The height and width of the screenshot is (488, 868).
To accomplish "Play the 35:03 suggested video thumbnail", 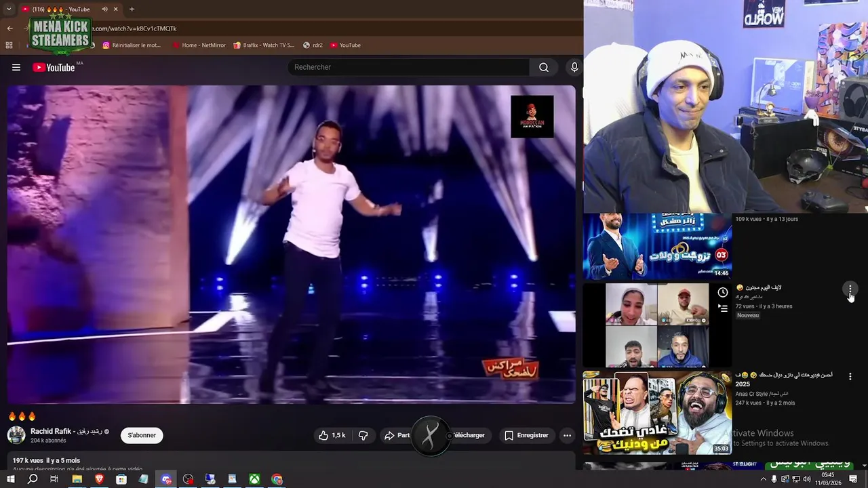I will tap(657, 413).
